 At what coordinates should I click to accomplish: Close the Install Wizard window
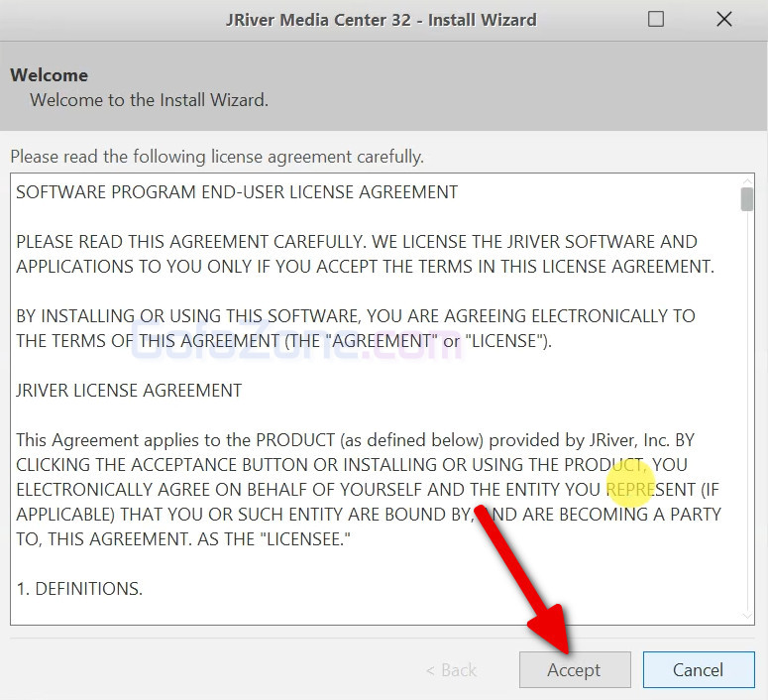(724, 20)
